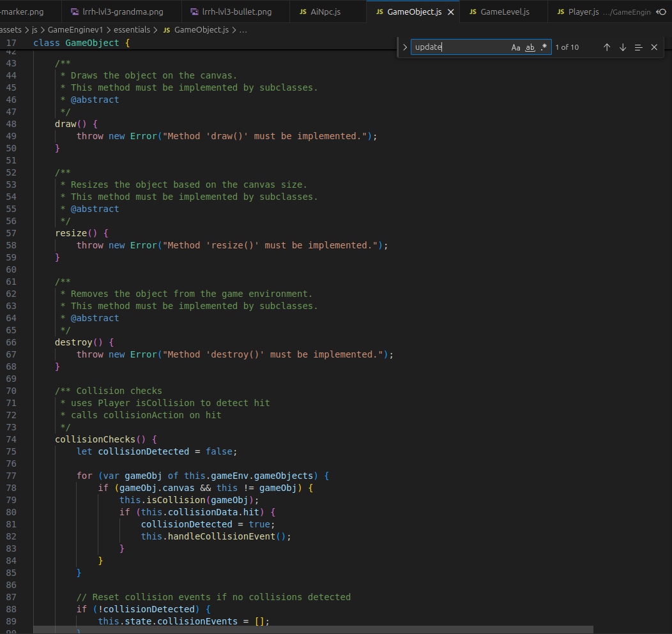Select 'js' breadcrumb segment
This screenshot has width=672, height=634.
tap(34, 29)
